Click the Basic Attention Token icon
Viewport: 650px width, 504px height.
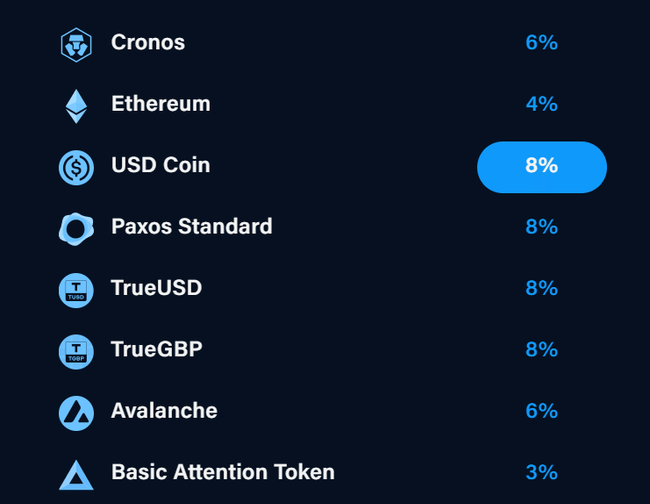pos(76,473)
